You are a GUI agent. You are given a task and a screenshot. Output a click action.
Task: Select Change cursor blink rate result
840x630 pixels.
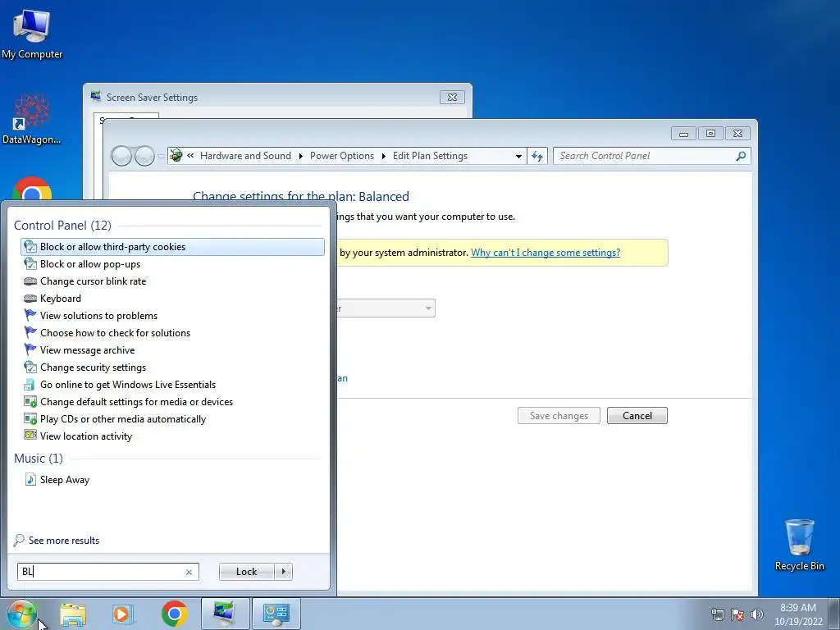click(x=172, y=281)
